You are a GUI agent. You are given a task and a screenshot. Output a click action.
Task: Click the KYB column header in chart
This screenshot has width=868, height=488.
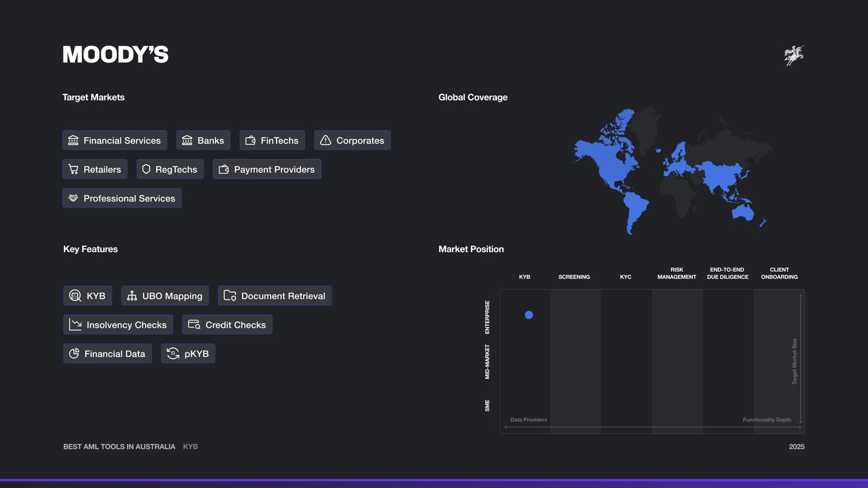click(x=525, y=277)
